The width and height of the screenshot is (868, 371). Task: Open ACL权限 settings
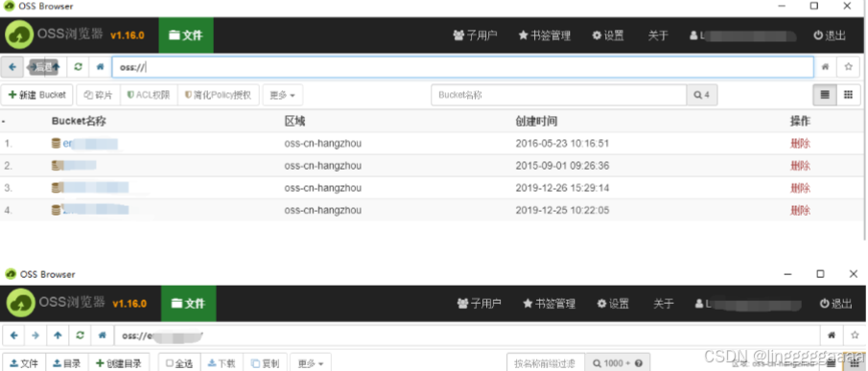point(149,95)
